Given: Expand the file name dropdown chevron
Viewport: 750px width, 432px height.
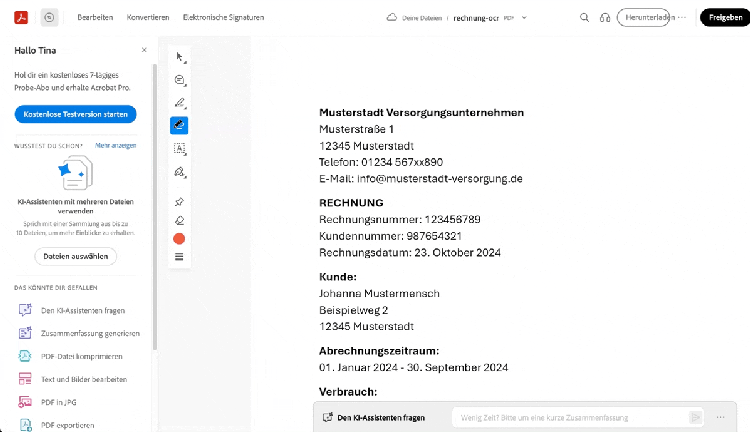Looking at the screenshot, I should coord(524,18).
